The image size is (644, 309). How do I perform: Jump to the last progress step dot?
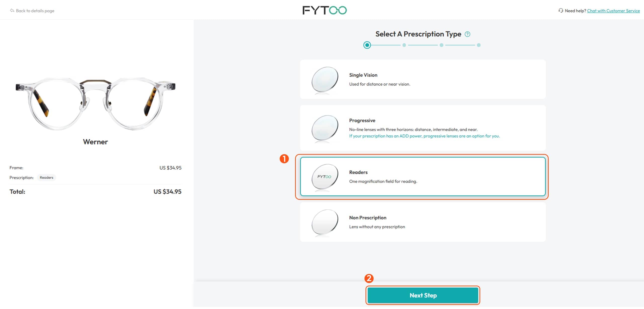pos(478,45)
